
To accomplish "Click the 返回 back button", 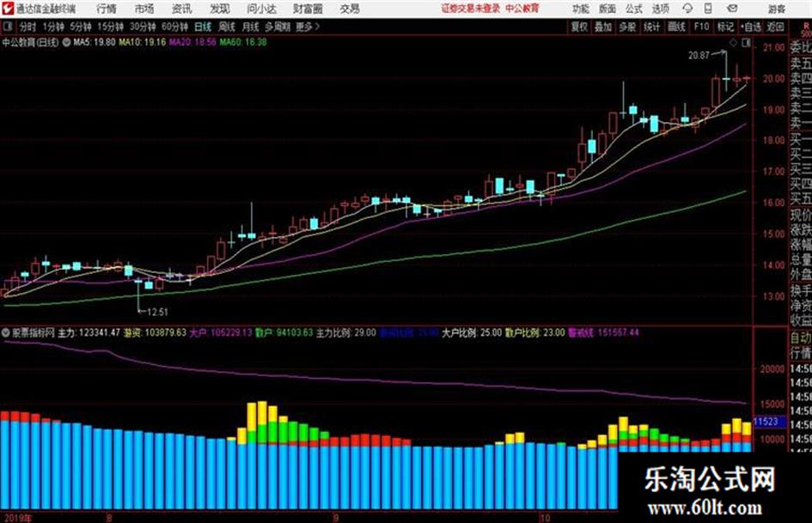I will click(776, 27).
